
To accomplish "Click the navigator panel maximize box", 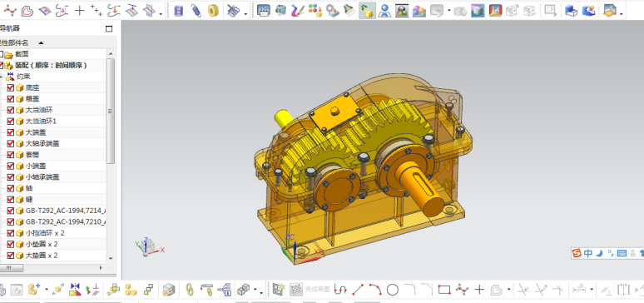I will 109,29.
